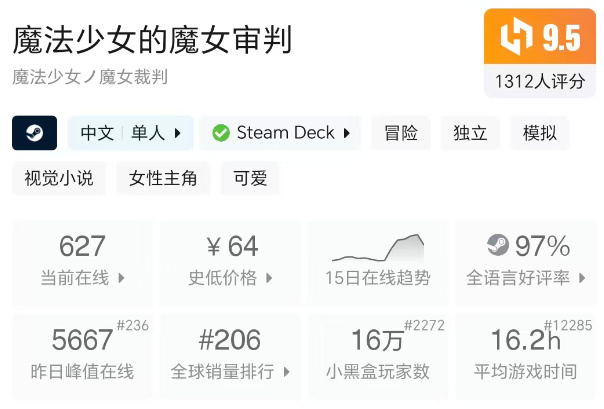604x409 pixels.
Task: Select the 独立 tag
Action: tap(470, 133)
